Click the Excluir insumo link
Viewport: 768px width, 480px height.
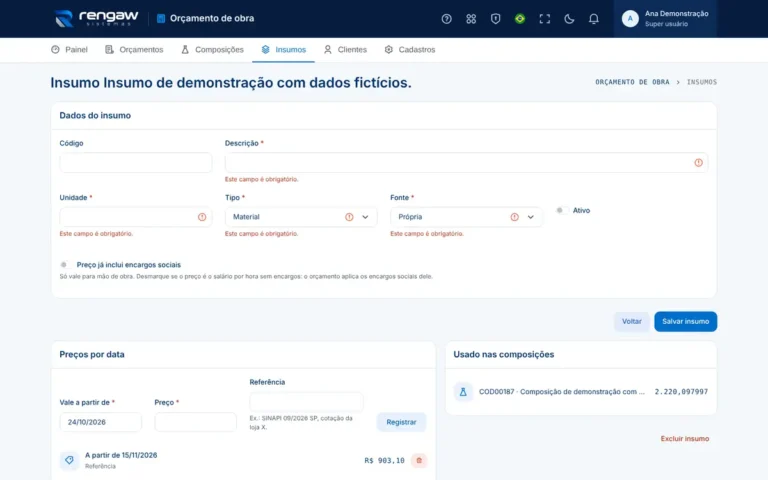pyautogui.click(x=685, y=438)
